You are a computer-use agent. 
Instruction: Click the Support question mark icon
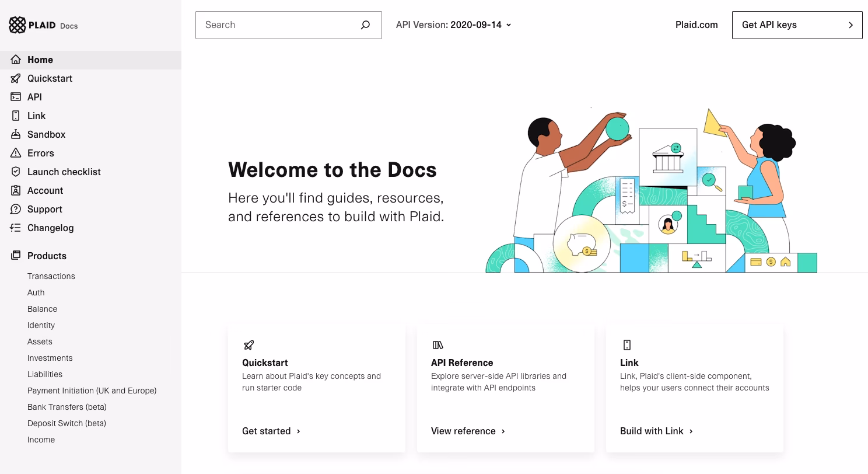pyautogui.click(x=16, y=209)
